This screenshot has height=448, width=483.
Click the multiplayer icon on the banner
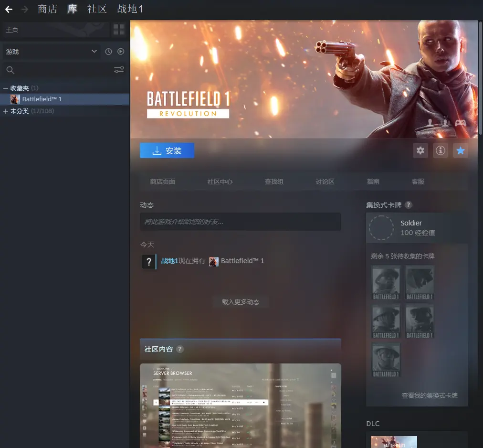pyautogui.click(x=445, y=122)
